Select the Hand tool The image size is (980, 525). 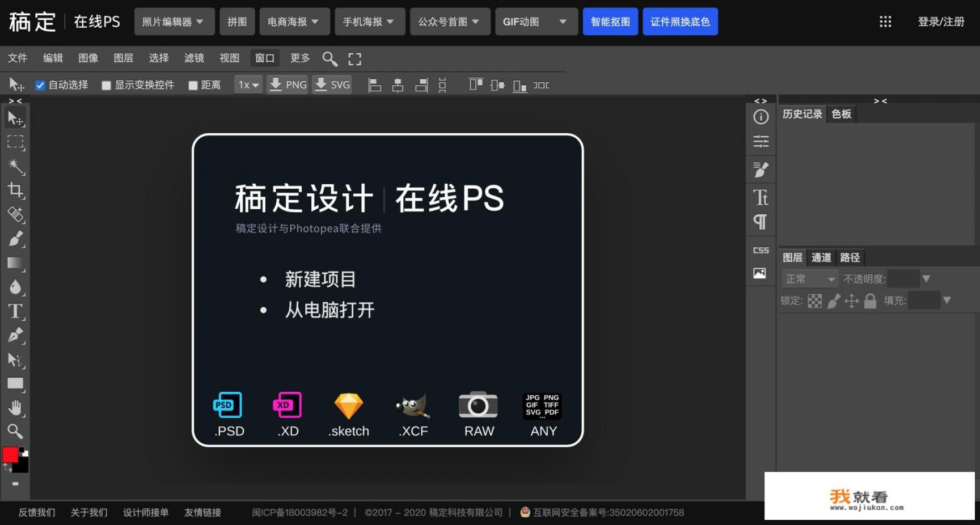15,408
